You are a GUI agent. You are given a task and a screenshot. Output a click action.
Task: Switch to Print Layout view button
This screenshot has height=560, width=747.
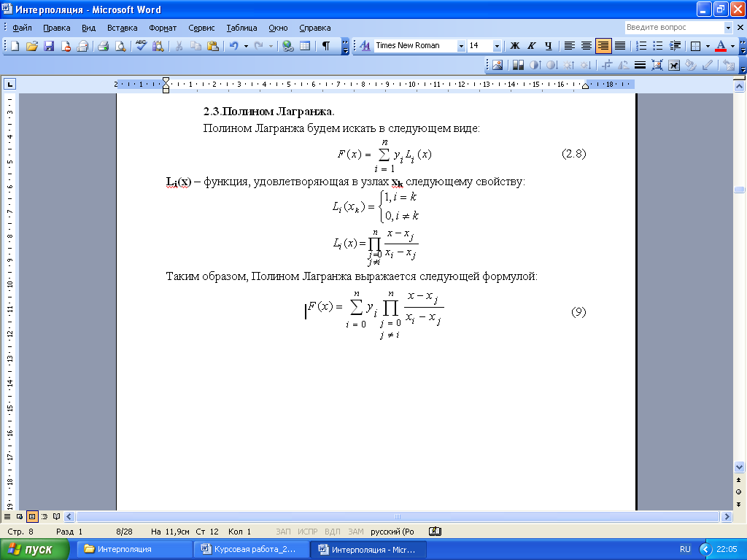click(32, 516)
